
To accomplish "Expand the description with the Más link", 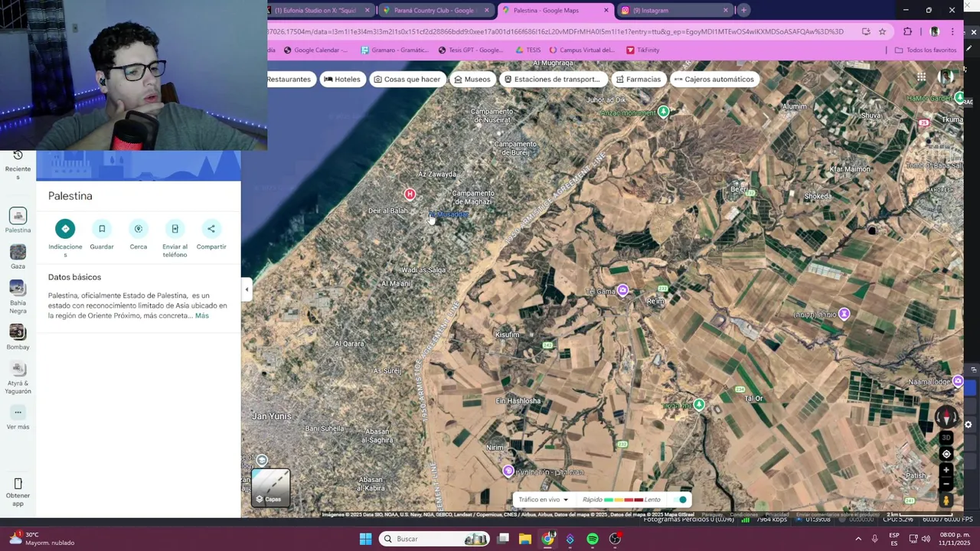I will [x=201, y=315].
